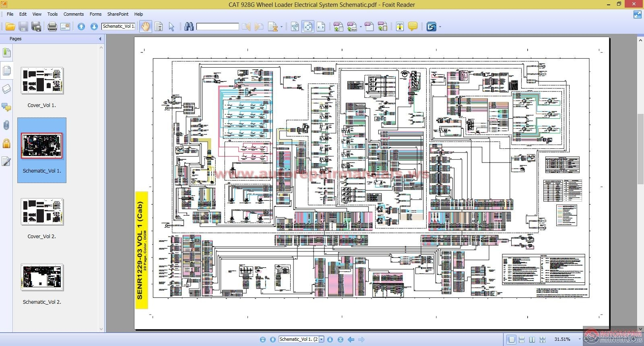Select the Typewriter tool icon
The height and width of the screenshot is (346, 644).
click(x=400, y=27)
